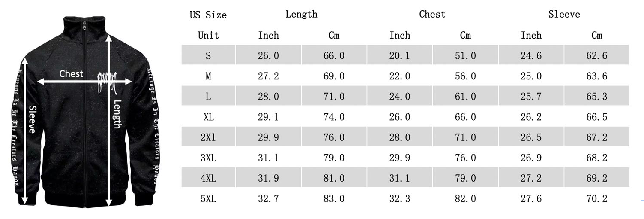The height and width of the screenshot is (219, 644).
Task: Select the size S row label
Action: click(x=208, y=55)
